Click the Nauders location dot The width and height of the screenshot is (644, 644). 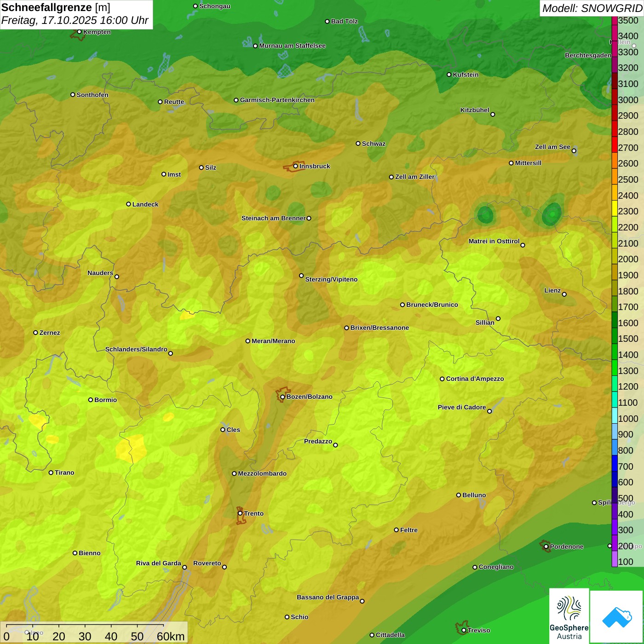(116, 276)
